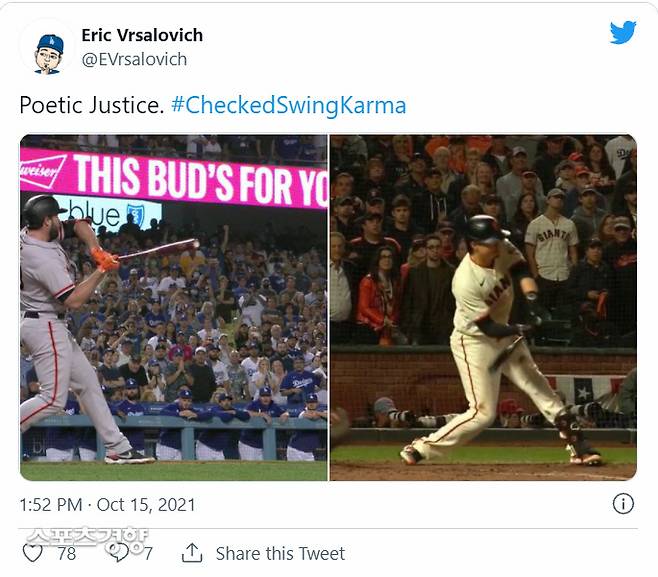Click the 78 likes count
The image size is (658, 577).
(67, 554)
